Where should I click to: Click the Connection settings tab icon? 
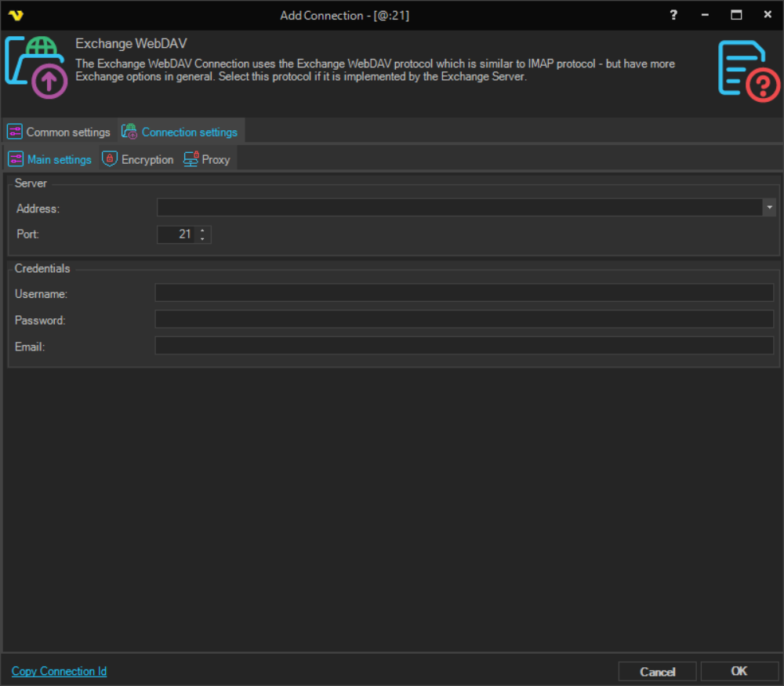coord(129,132)
